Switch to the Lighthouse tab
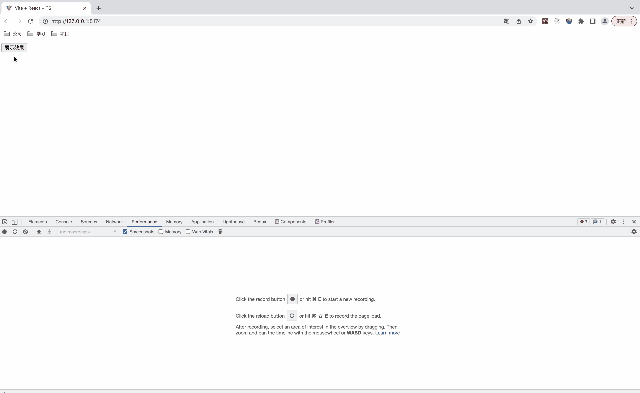 point(234,222)
